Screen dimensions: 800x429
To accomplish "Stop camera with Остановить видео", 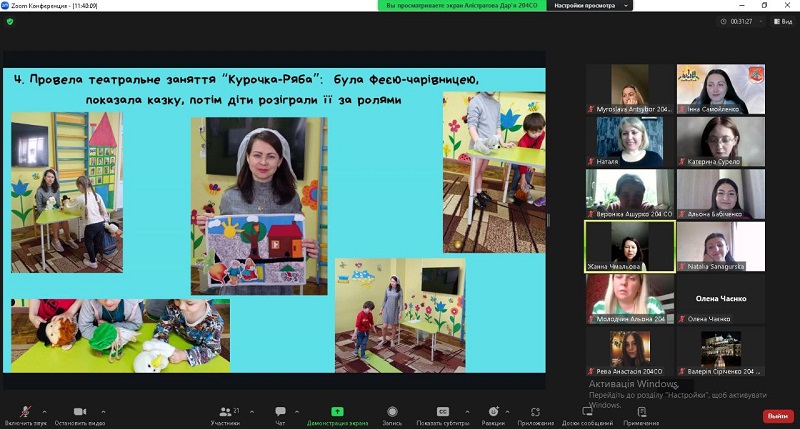I will pyautogui.click(x=79, y=413).
